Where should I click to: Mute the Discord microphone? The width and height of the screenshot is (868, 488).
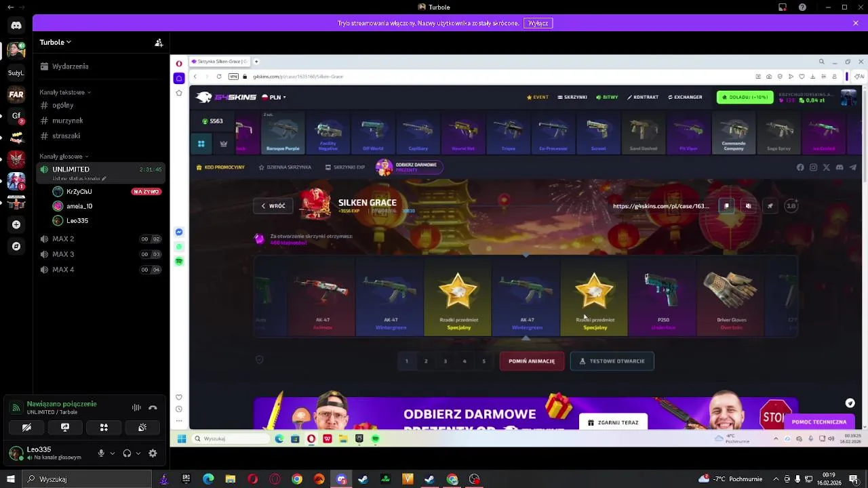[101, 453]
